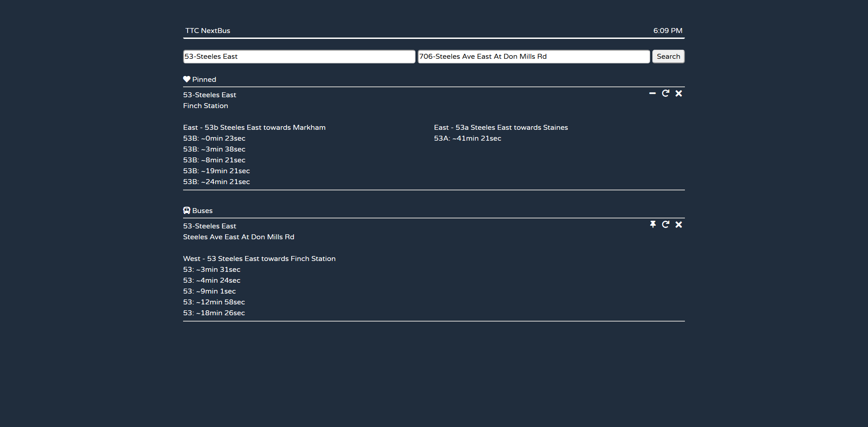Select 'West - 53 Steeles East towards Finch Station'
The image size is (868, 427).
[259, 259]
